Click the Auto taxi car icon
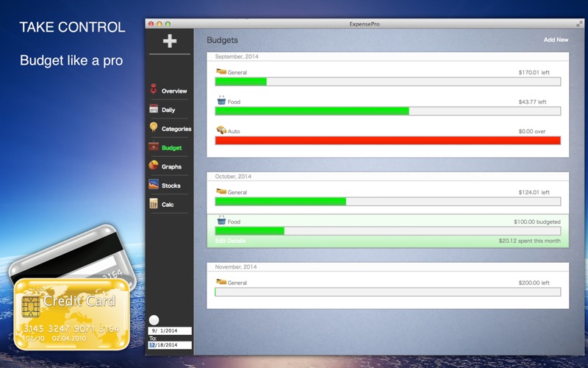 tap(221, 130)
